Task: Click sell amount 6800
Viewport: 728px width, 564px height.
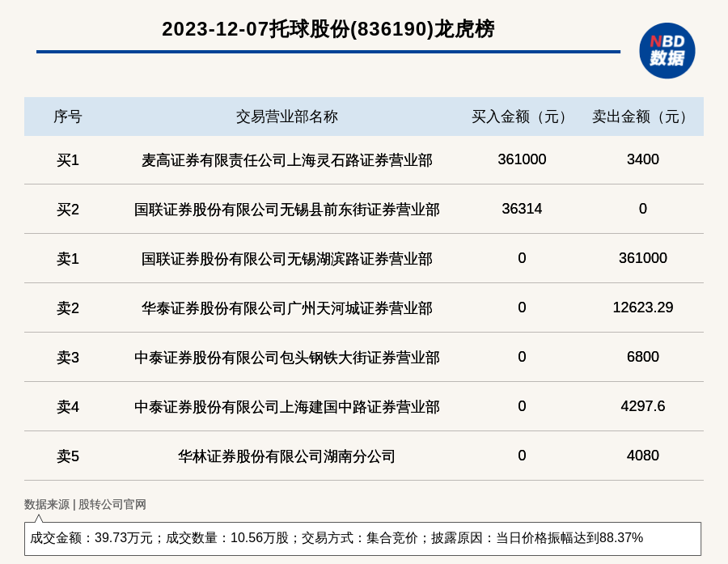Action: click(642, 356)
